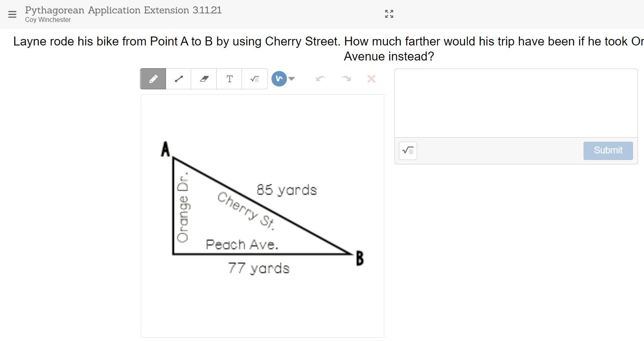Click the 77 yards label below triangle
The image size is (644, 341).
(x=258, y=268)
